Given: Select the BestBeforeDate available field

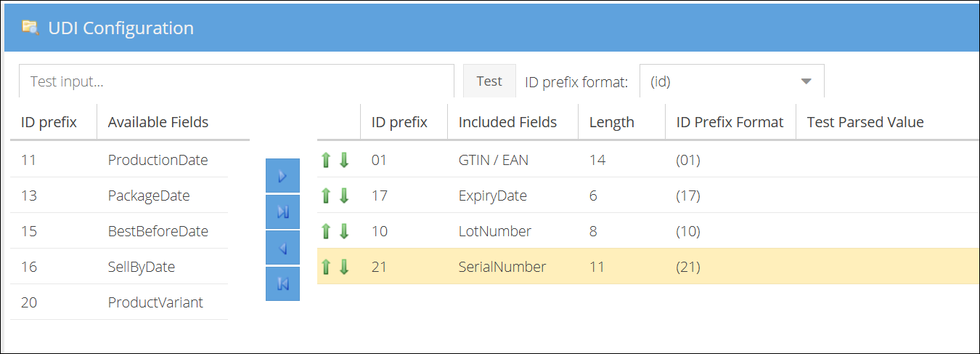Looking at the screenshot, I should [x=158, y=231].
